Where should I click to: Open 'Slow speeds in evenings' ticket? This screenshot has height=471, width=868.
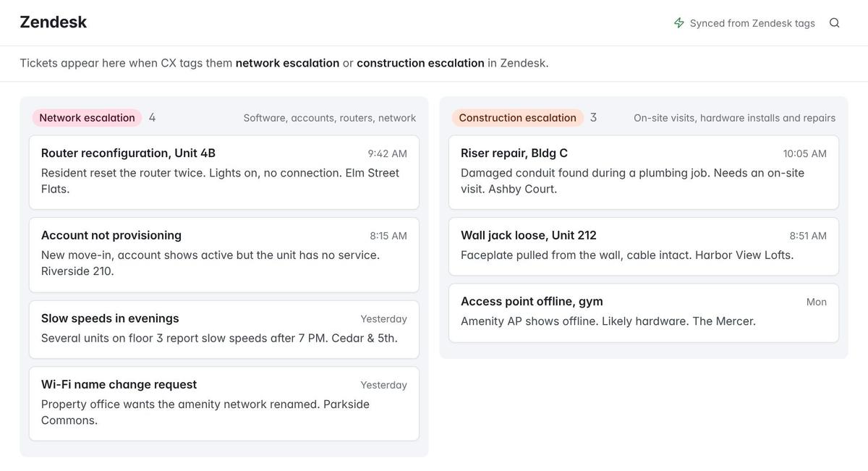click(224, 329)
